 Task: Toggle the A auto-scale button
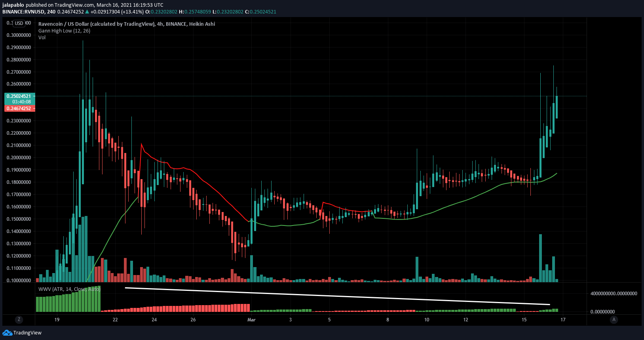pyautogui.click(x=614, y=319)
